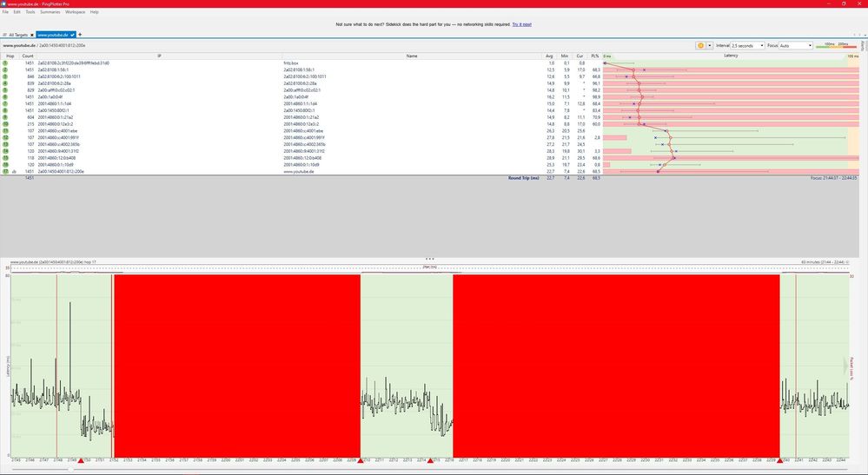Click the red triangle marker at 21:50
This screenshot has height=475, width=868.
point(81,460)
